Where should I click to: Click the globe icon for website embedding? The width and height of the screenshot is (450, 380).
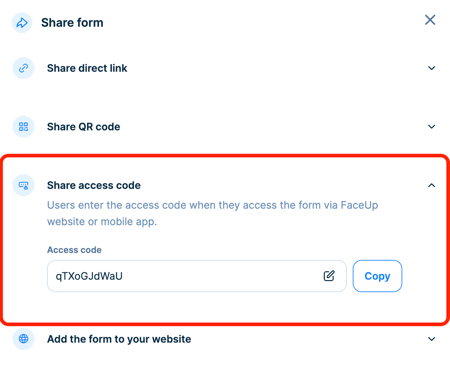click(23, 339)
